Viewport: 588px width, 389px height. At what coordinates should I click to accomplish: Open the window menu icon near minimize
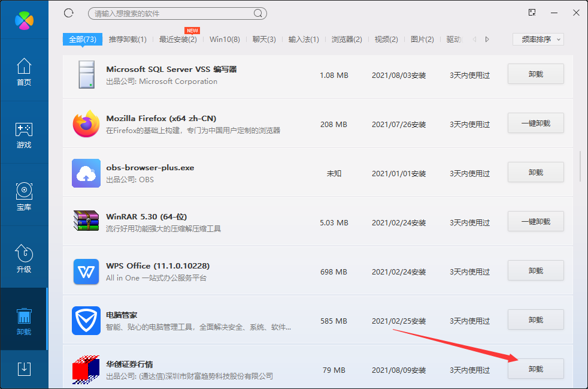(532, 13)
